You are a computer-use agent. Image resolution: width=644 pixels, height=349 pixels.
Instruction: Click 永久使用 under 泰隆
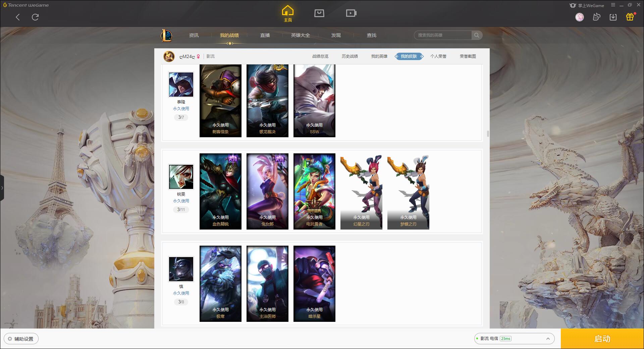tap(181, 109)
